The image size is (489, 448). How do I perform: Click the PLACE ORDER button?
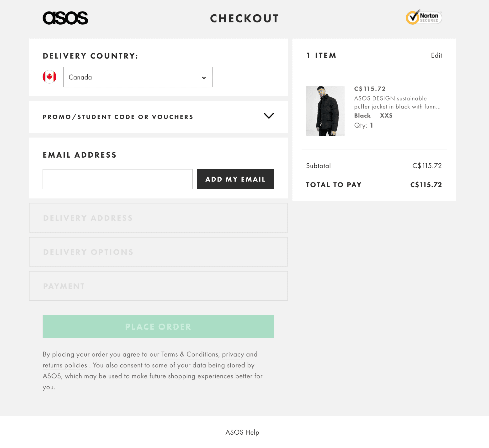pyautogui.click(x=158, y=326)
